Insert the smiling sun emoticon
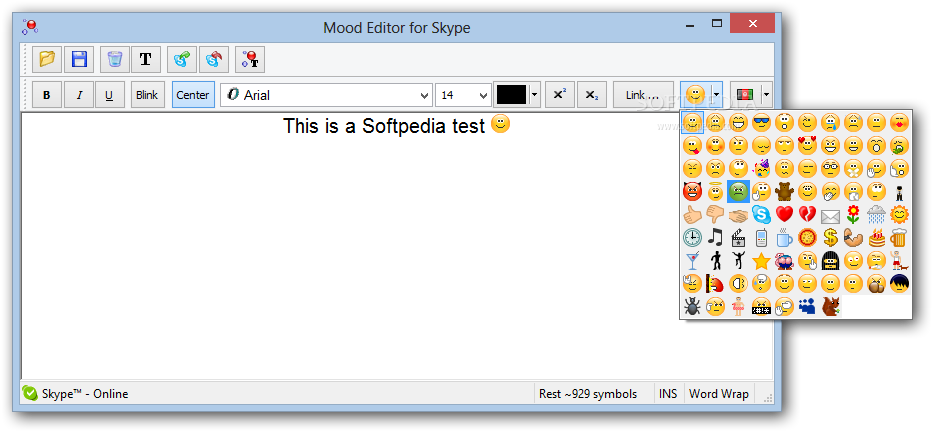 899,214
